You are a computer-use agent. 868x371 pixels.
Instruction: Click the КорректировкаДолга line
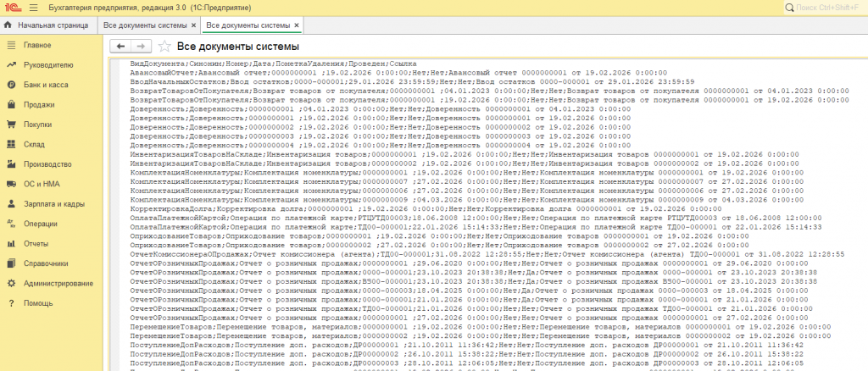click(426, 209)
